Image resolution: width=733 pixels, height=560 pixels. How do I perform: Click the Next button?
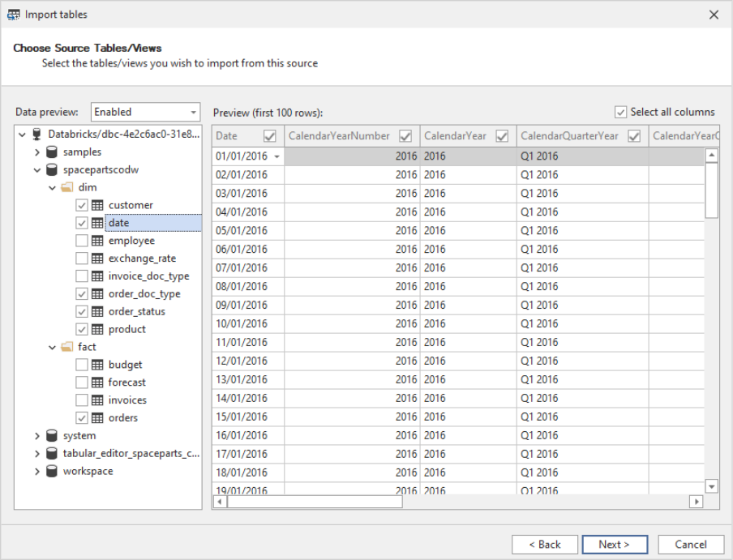[x=615, y=544]
